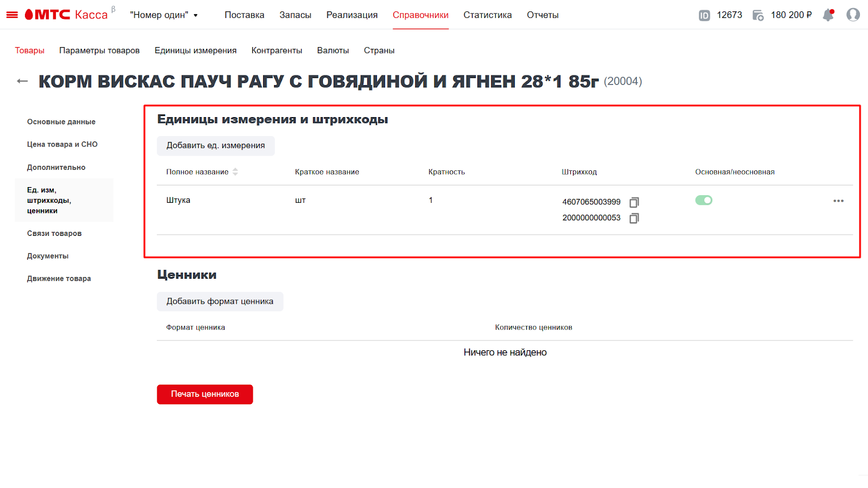Viewport: 868px width, 488px height.
Task: Switch to the Параметры товаров tab
Action: [x=99, y=50]
